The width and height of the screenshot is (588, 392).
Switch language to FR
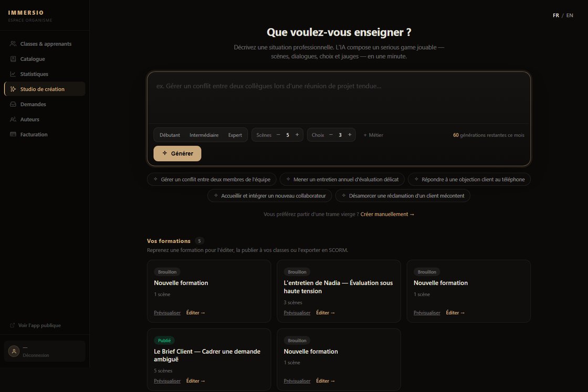click(x=556, y=15)
